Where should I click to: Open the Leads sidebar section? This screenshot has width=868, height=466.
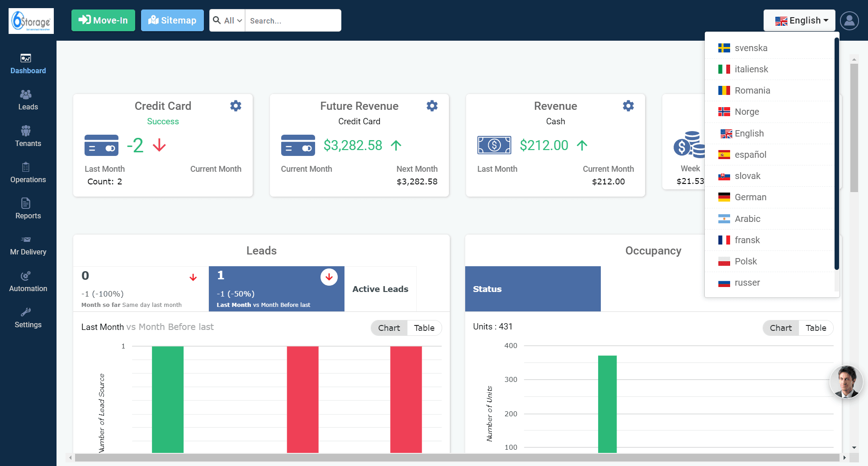click(x=28, y=100)
